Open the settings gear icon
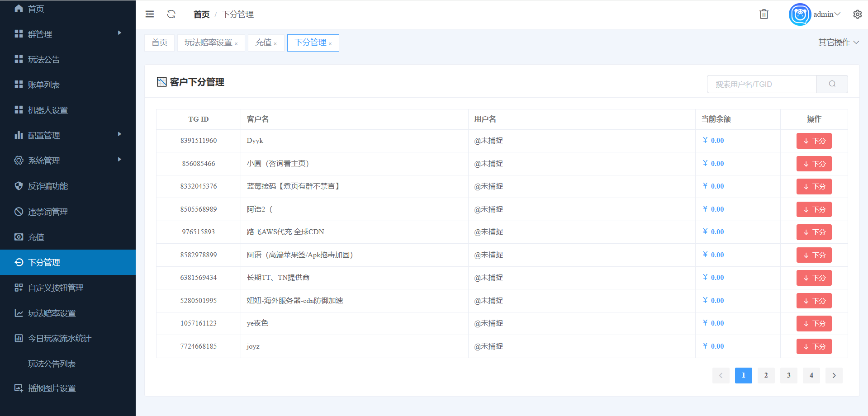Screen dimensions: 868x416 (x=857, y=14)
